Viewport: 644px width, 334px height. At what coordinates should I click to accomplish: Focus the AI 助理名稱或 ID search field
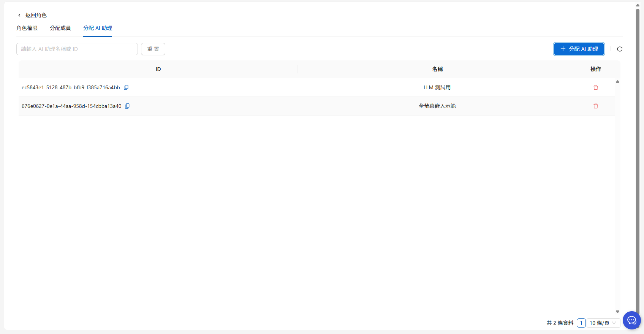[77, 49]
